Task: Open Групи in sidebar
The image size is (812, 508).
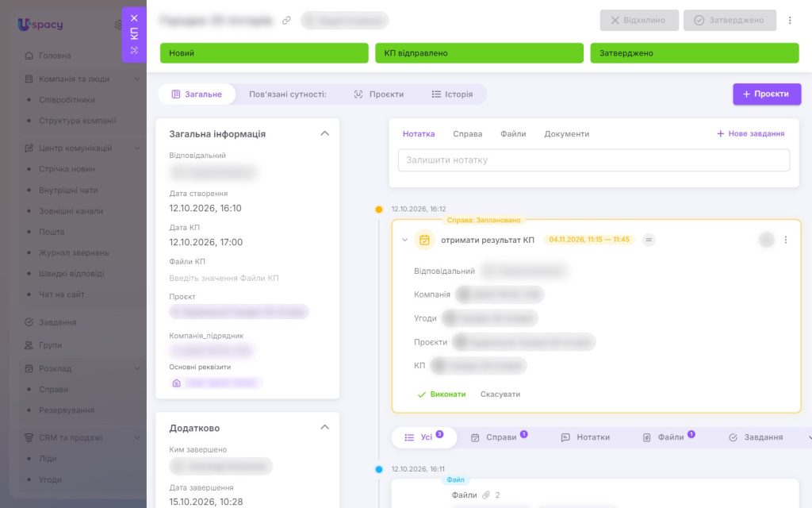Action: pyautogui.click(x=50, y=344)
